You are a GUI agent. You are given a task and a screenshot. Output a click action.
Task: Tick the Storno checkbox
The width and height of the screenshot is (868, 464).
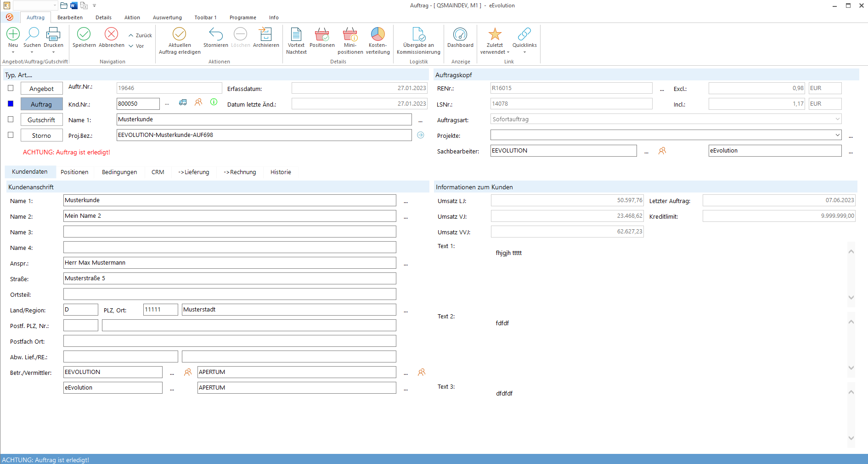[x=11, y=135]
